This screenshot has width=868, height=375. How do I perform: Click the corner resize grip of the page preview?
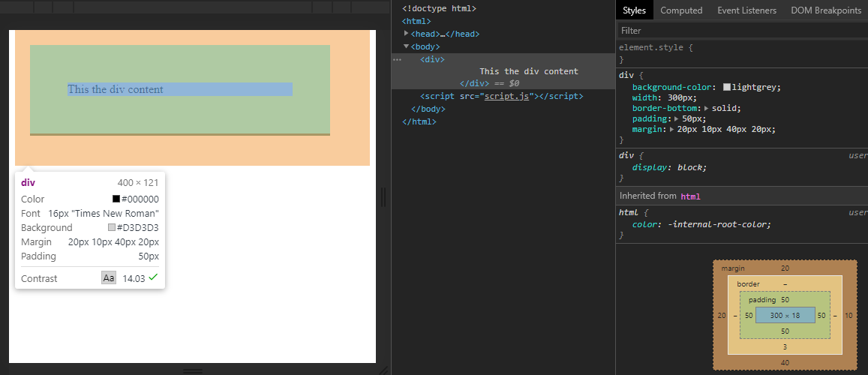pos(383,370)
